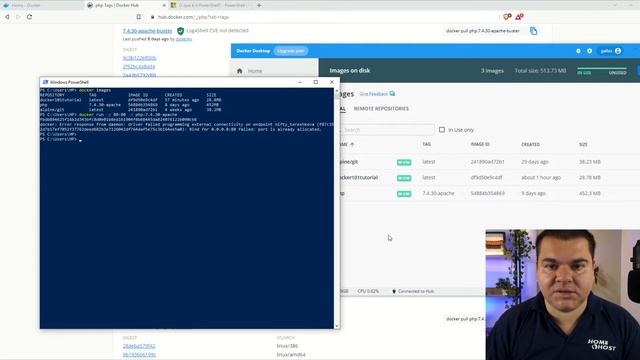Close the php Tags Docker Hub tab
This screenshot has width=640, height=360.
click(x=164, y=5)
